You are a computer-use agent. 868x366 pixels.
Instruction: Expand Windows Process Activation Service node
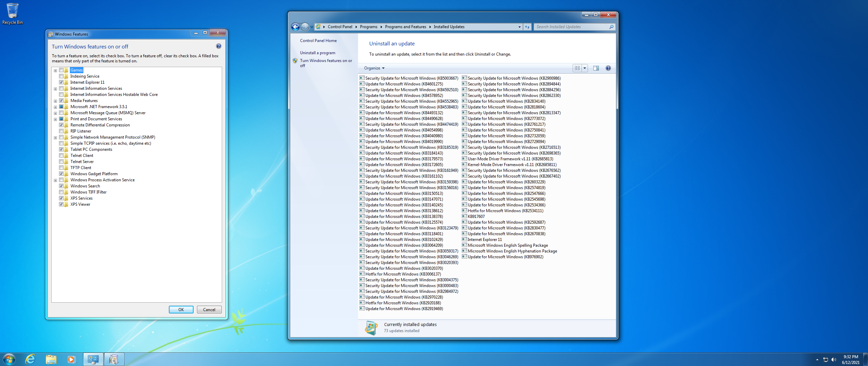(55, 180)
